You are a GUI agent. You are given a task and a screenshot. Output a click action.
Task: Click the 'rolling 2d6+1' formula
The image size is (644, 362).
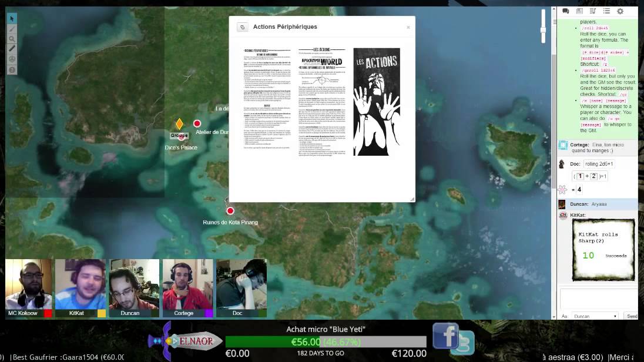(x=599, y=164)
